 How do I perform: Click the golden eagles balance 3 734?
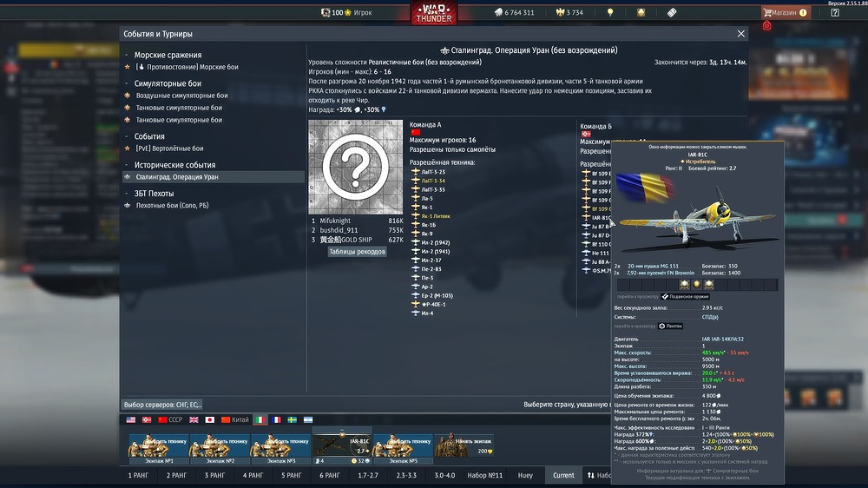(x=569, y=12)
